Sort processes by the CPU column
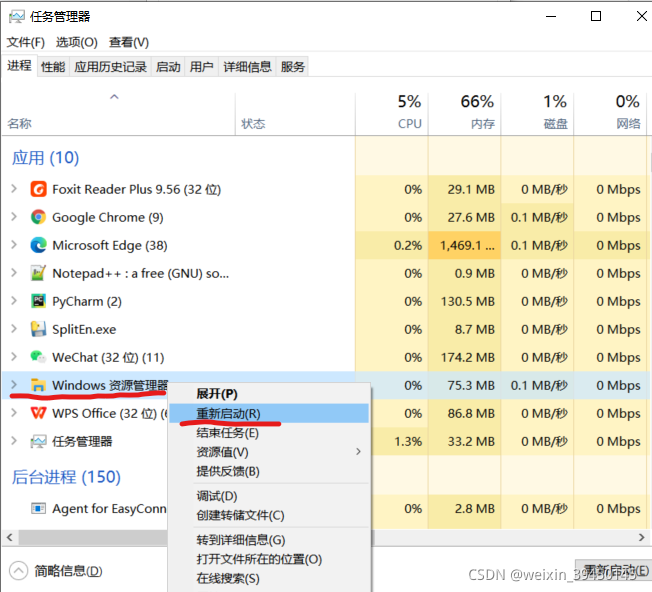Screen dimensions: 652x592 [392, 113]
